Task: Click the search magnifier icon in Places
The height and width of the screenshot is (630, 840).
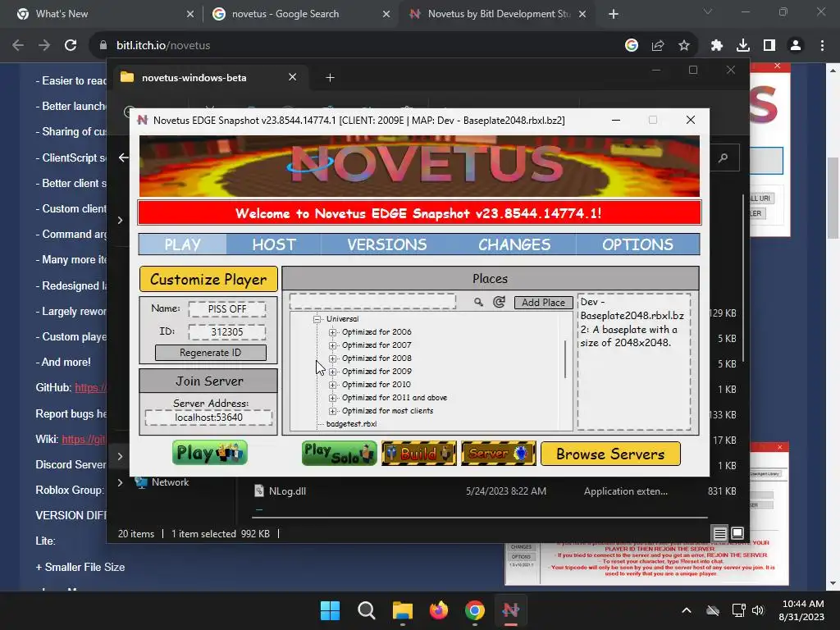Action: [x=478, y=302]
